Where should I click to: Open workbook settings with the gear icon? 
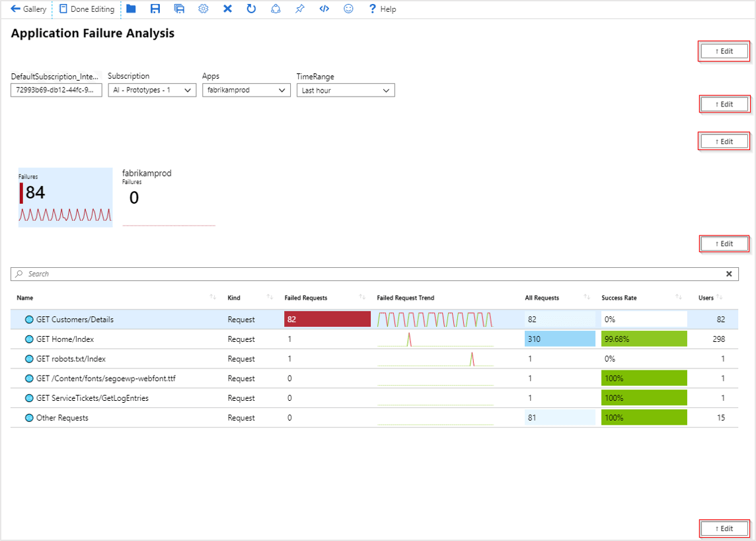203,9
